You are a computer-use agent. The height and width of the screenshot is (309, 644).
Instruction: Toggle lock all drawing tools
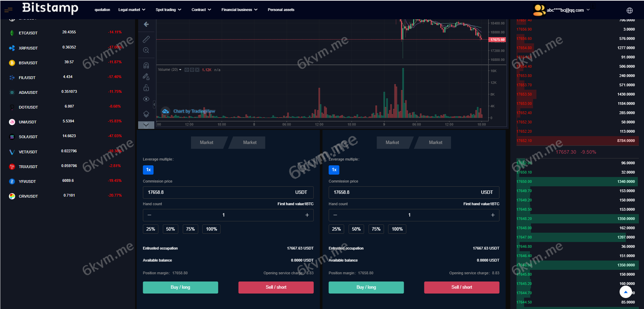[146, 88]
